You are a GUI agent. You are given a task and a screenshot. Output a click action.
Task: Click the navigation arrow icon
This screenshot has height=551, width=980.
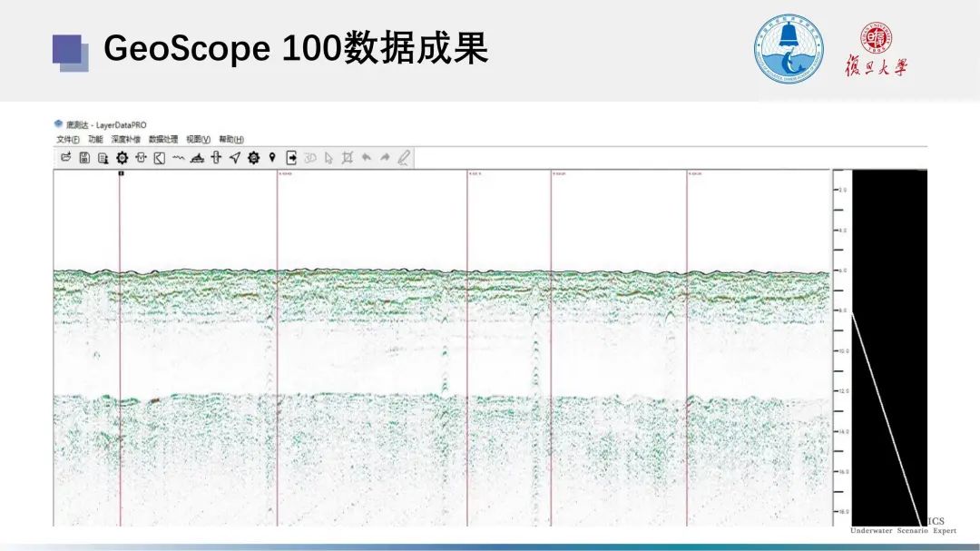pos(234,158)
